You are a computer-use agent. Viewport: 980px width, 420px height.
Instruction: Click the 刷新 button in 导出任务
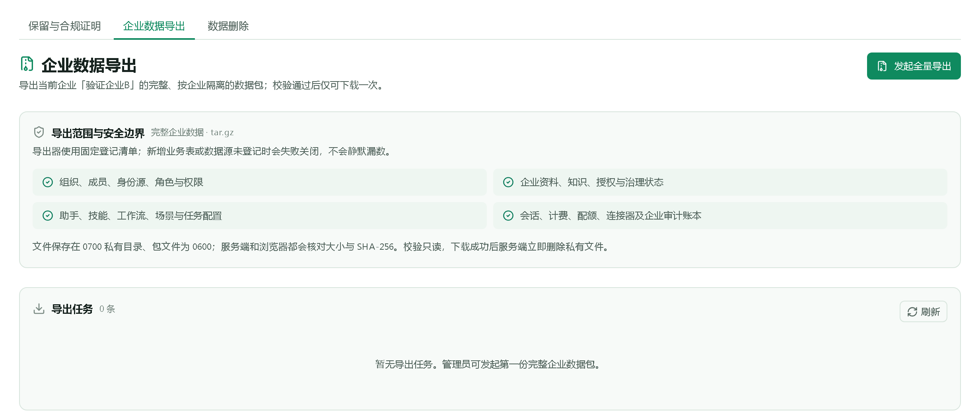tap(923, 311)
